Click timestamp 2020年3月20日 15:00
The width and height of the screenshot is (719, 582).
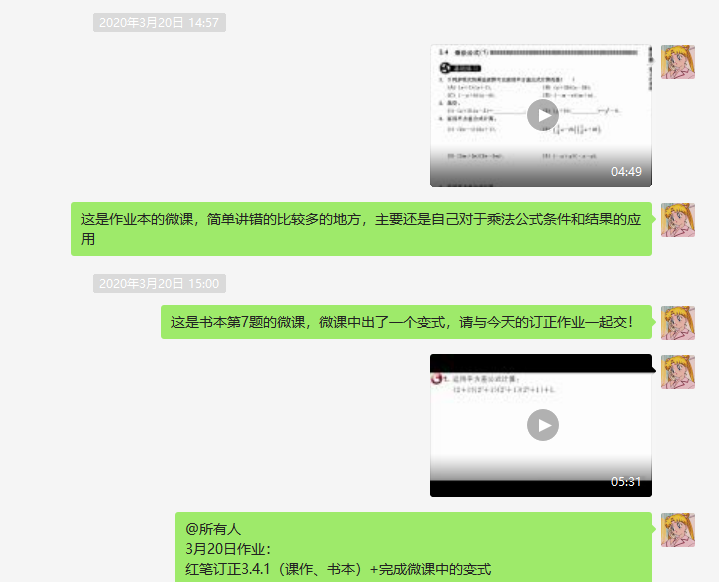159,283
